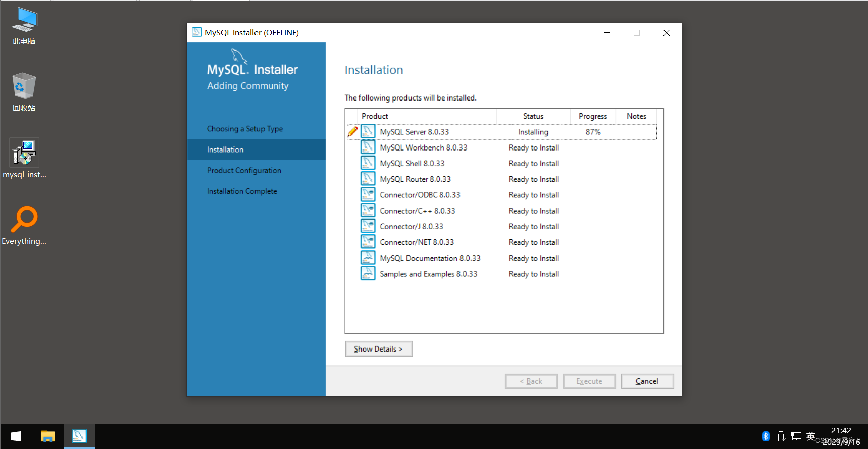Switch the 英 input method indicator
Image resolution: width=868 pixels, height=449 pixels.
pyautogui.click(x=811, y=436)
